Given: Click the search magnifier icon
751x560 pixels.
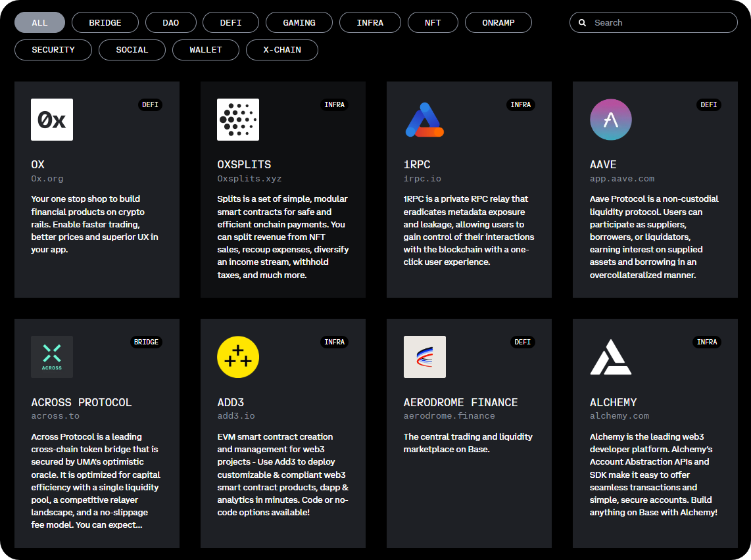Looking at the screenshot, I should point(582,22).
